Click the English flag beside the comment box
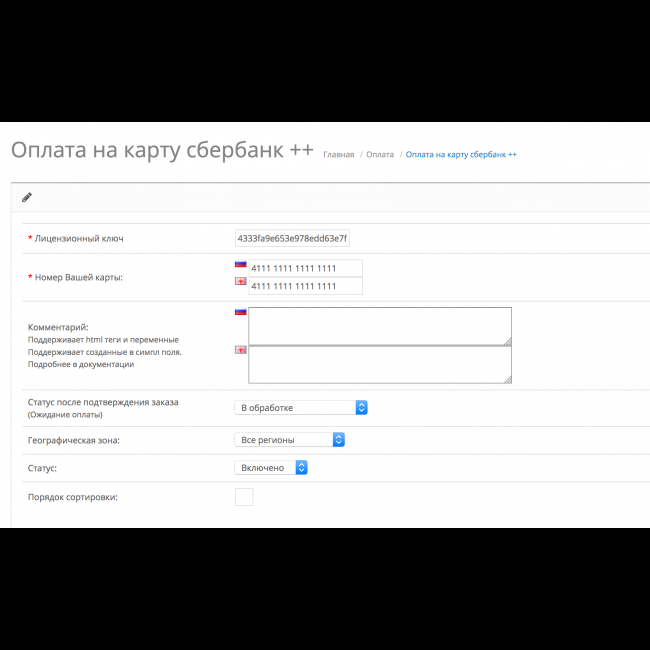The image size is (650, 650). [240, 350]
